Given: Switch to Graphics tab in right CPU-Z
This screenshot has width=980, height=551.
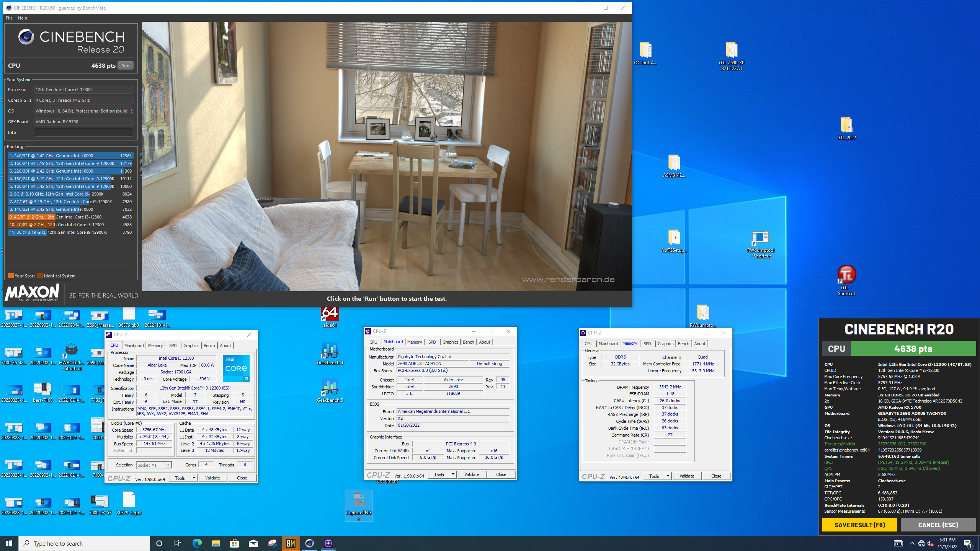Looking at the screenshot, I should pyautogui.click(x=665, y=344).
